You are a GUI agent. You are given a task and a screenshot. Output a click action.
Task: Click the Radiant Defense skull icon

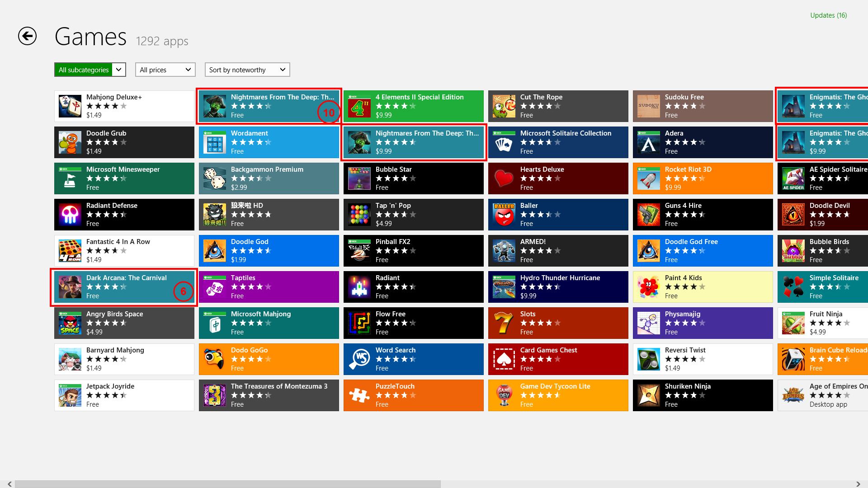click(70, 215)
